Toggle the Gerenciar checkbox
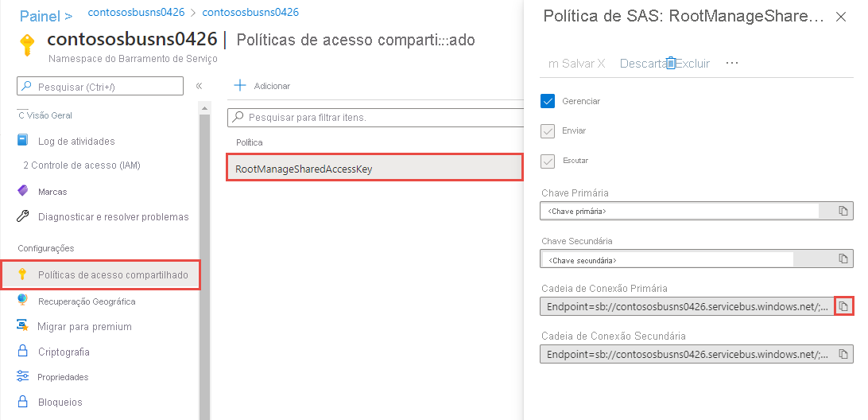 click(548, 101)
